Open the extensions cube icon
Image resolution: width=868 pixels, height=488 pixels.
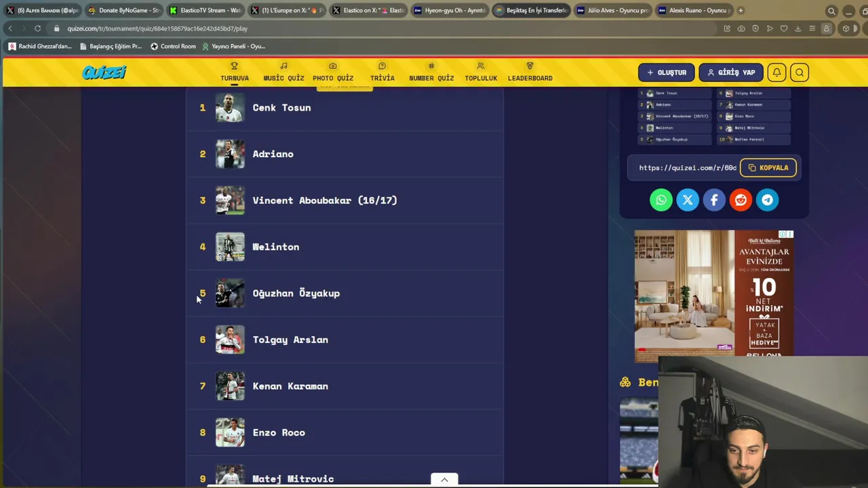point(846,28)
